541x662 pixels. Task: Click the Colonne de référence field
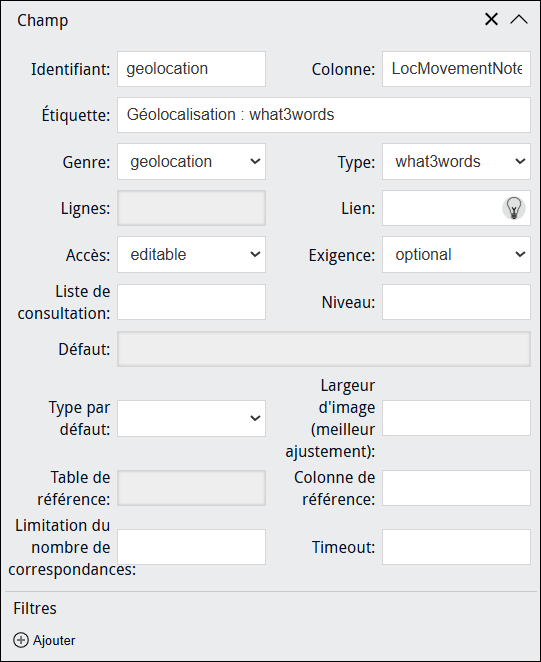pyautogui.click(x=456, y=488)
